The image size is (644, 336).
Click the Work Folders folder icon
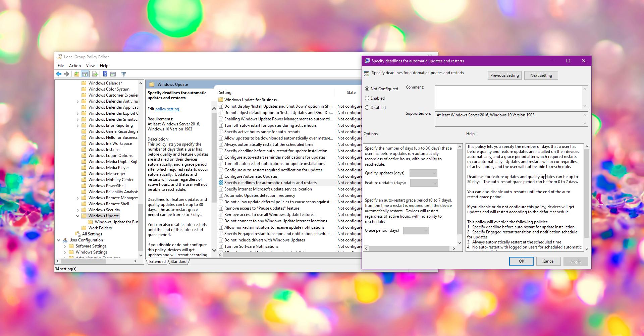(x=84, y=228)
